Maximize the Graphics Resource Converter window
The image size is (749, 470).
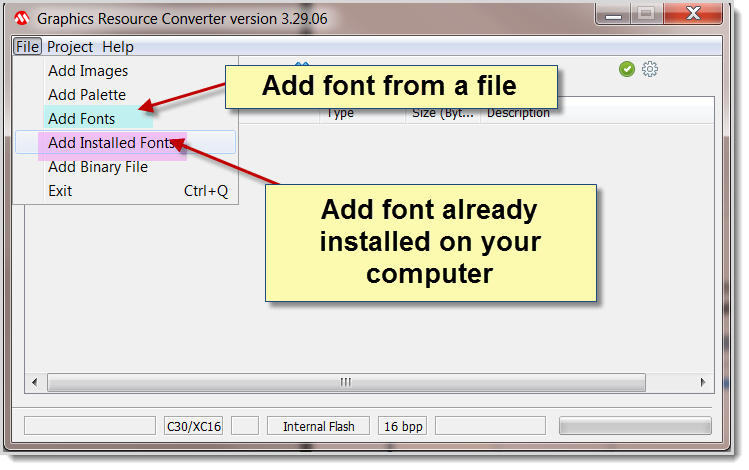click(x=647, y=14)
